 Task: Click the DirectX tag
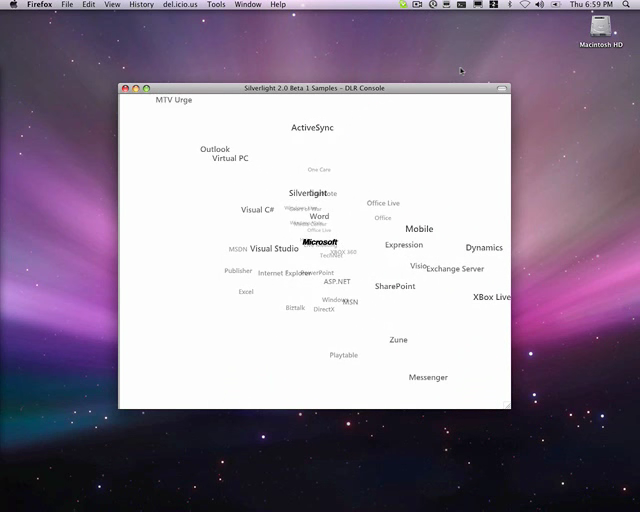coord(324,309)
